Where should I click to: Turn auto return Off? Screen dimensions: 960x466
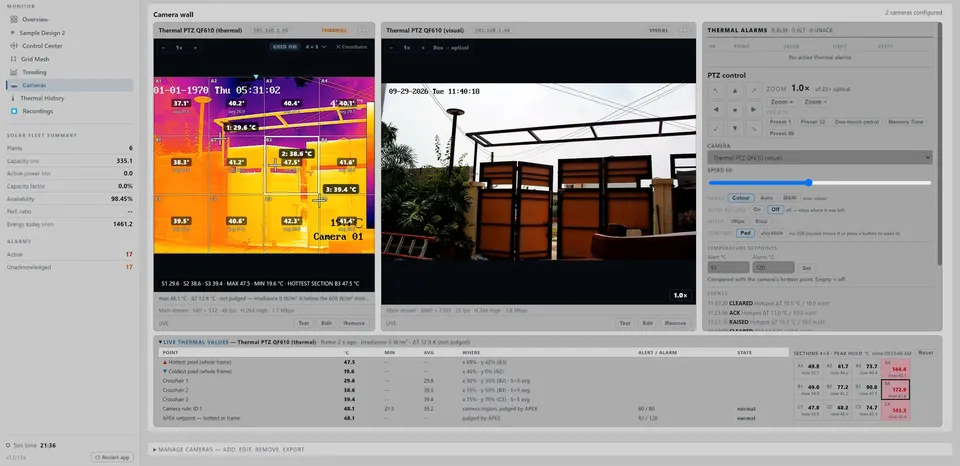(x=775, y=209)
